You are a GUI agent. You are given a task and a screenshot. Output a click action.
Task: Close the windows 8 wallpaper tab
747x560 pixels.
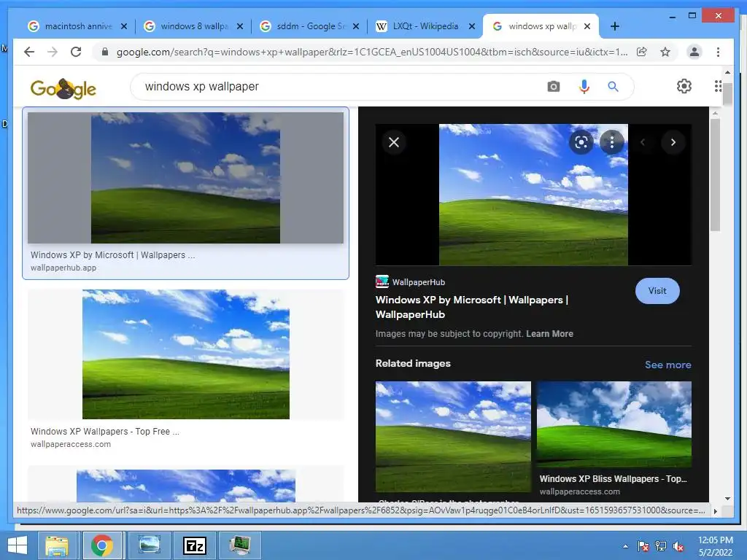point(240,26)
